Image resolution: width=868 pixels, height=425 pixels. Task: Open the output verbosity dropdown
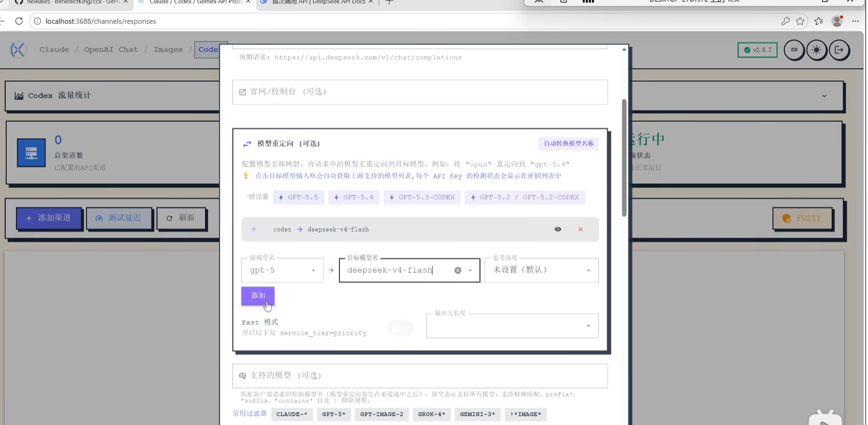click(x=512, y=326)
